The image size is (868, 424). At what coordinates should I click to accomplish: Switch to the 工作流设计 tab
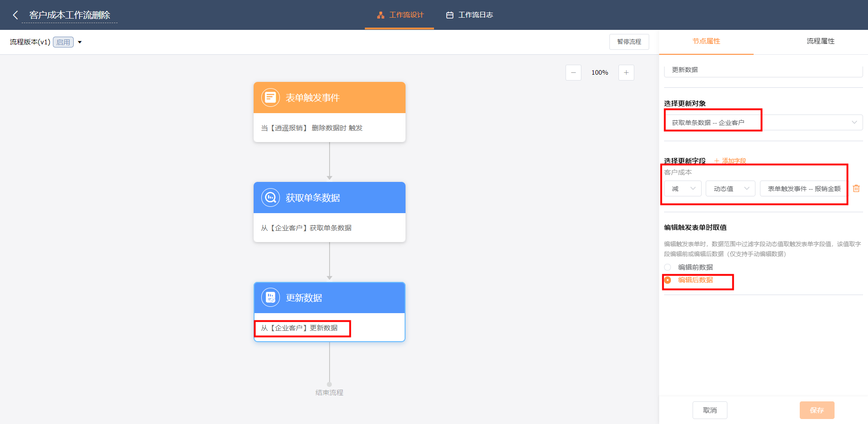point(400,15)
